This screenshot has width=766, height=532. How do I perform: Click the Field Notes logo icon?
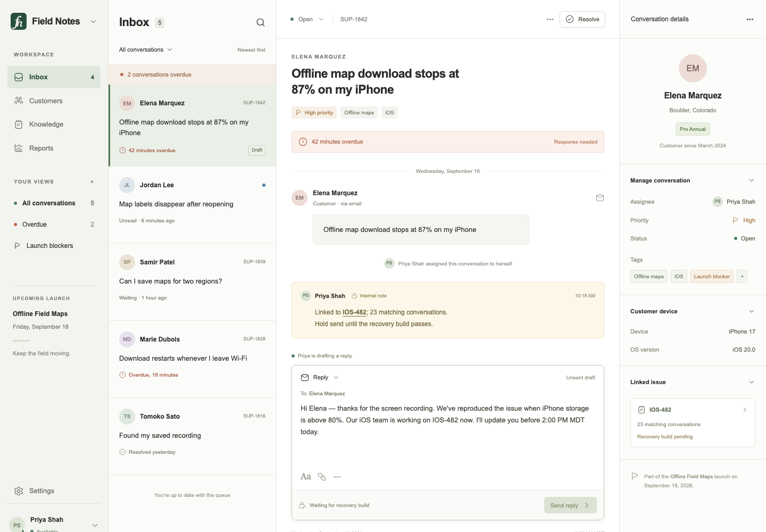pos(19,21)
